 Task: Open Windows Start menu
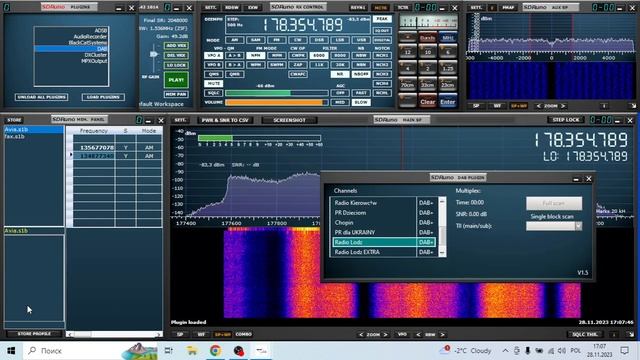click(11, 351)
